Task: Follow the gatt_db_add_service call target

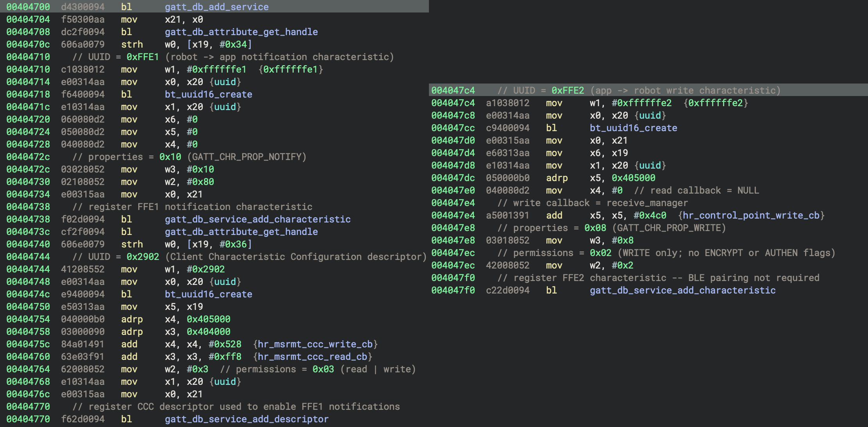Action: 216,7
